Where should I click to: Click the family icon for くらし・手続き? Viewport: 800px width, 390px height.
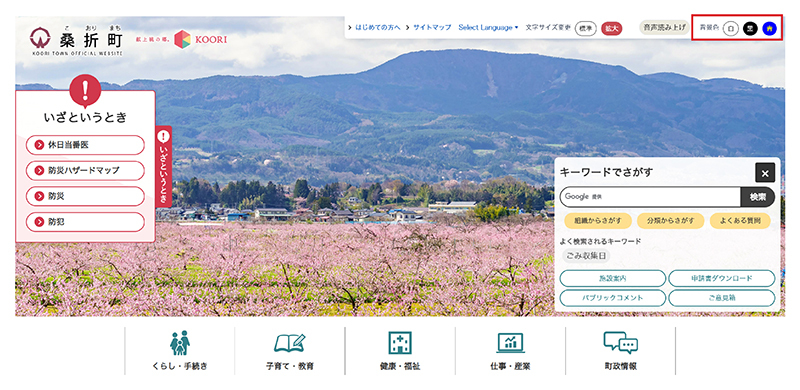point(180,343)
